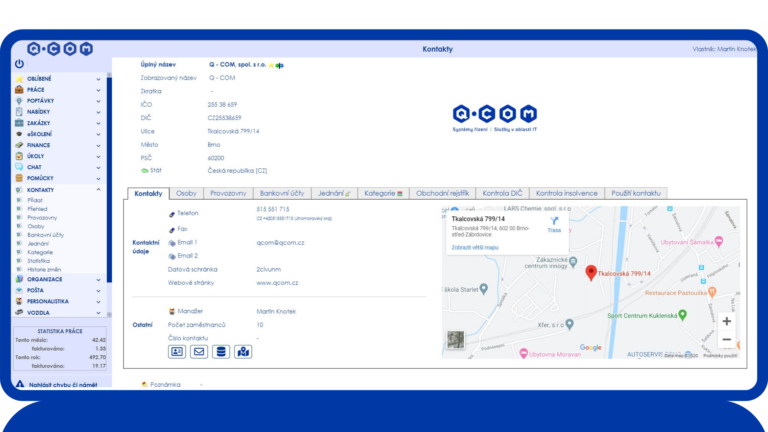Image resolution: width=768 pixels, height=432 pixels.
Task: Open the www.qcom.cz website link
Action: point(277,283)
